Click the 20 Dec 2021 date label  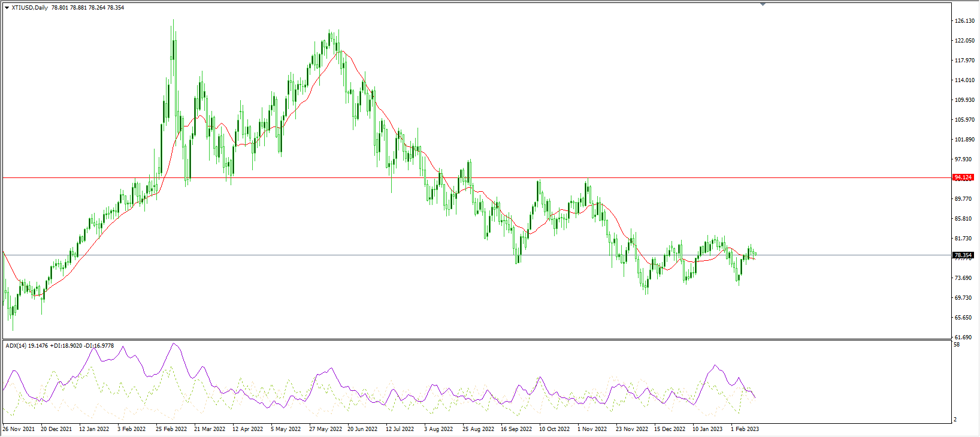[56, 429]
